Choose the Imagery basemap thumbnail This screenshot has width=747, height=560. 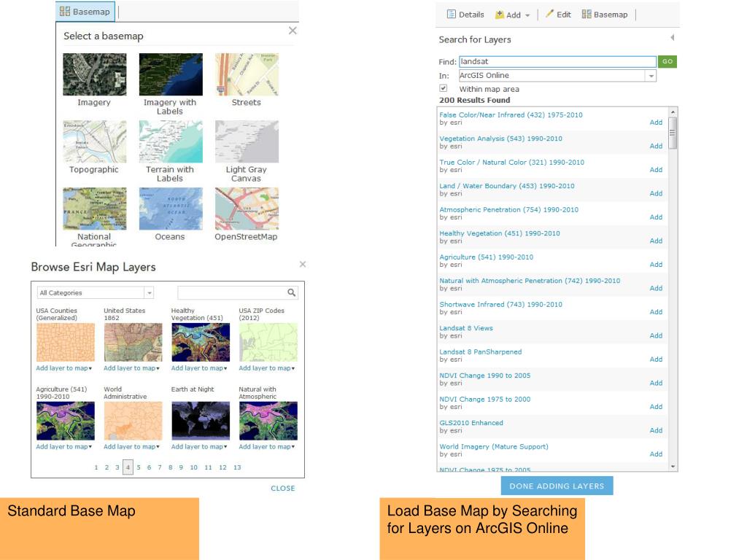pyautogui.click(x=94, y=74)
